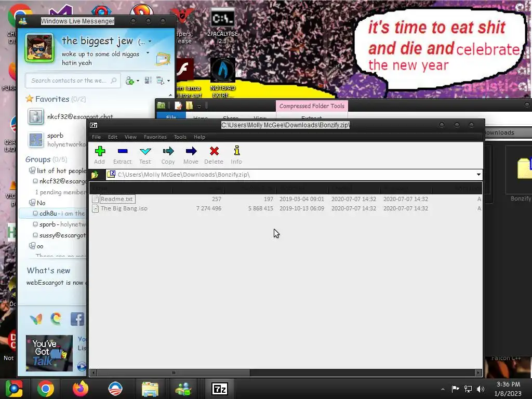This screenshot has height=399, width=532.
Task: Extract files with the Extract toolbar icon
Action: pyautogui.click(x=122, y=155)
